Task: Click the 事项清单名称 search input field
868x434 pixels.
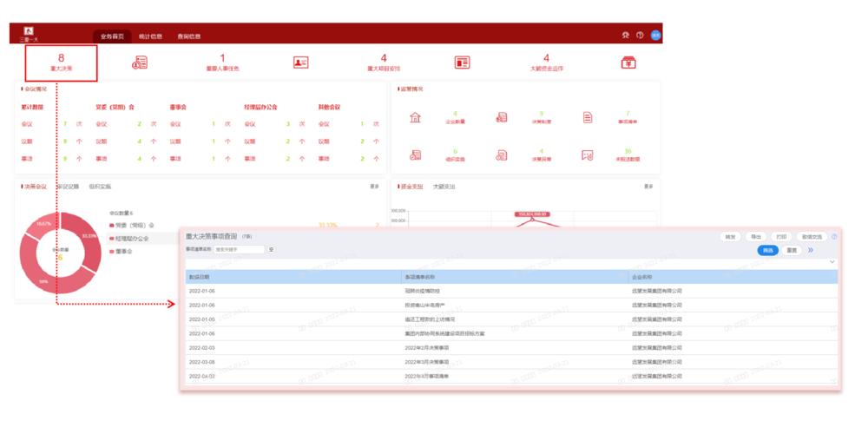Action: pyautogui.click(x=240, y=249)
